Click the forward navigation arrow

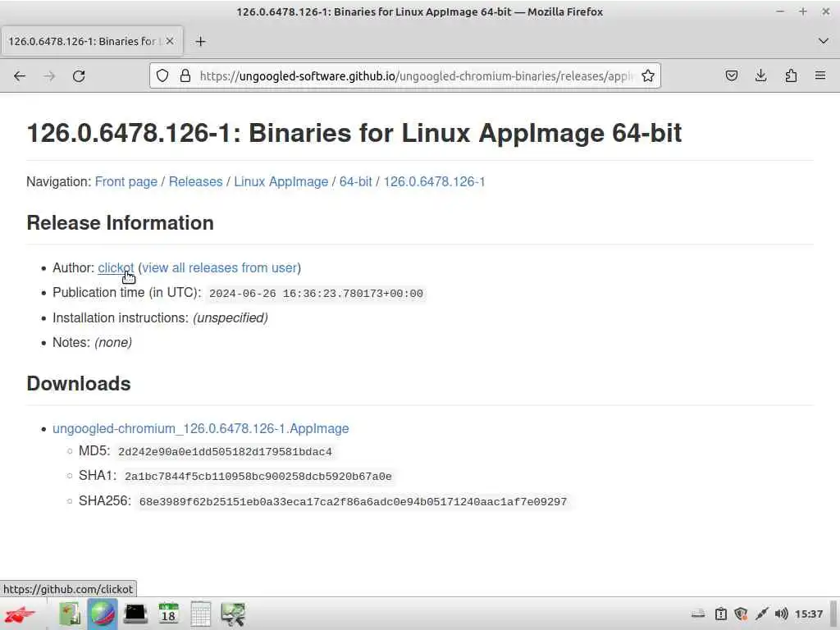pyautogui.click(x=49, y=76)
